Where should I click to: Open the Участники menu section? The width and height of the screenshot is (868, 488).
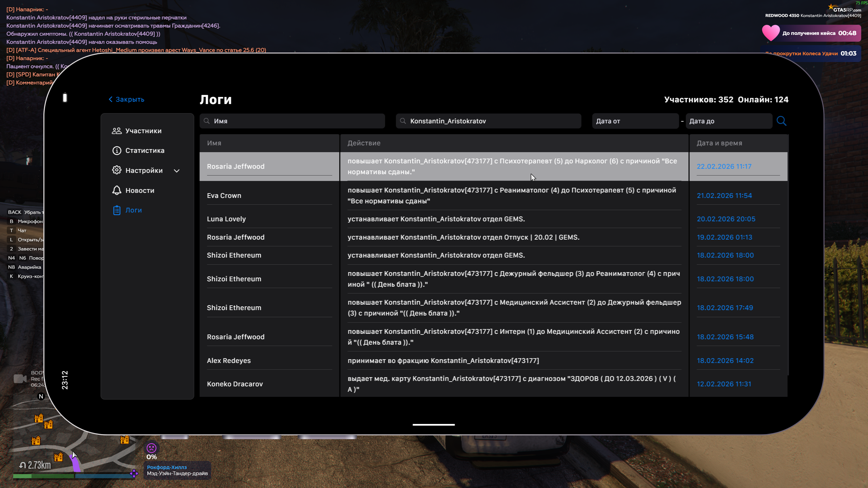(x=143, y=131)
